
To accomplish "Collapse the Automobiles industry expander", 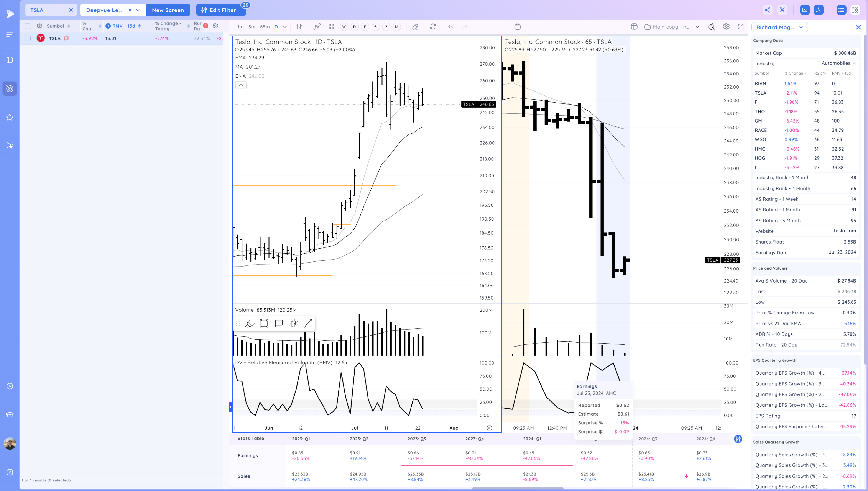I will 854,63.
